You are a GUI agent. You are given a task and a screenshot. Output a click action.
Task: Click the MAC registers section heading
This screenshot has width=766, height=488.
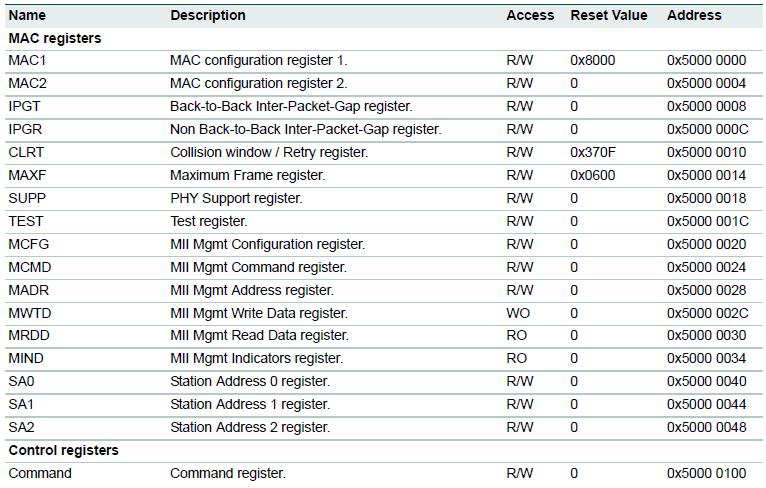coord(55,38)
